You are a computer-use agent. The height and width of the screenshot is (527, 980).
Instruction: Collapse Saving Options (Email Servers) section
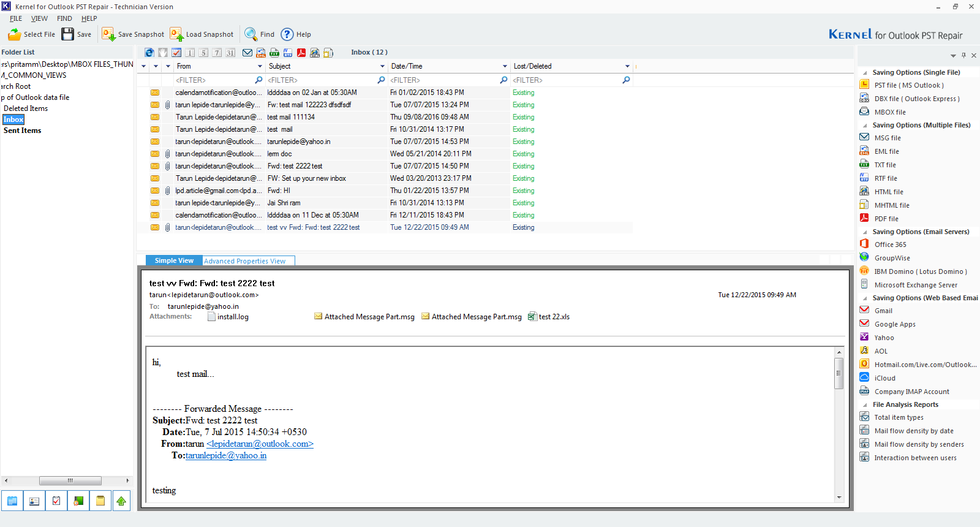865,232
